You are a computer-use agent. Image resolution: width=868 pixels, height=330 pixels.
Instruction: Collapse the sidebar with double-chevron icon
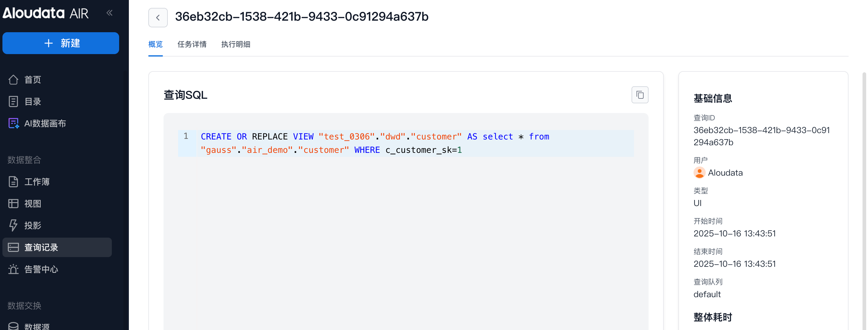coord(109,13)
